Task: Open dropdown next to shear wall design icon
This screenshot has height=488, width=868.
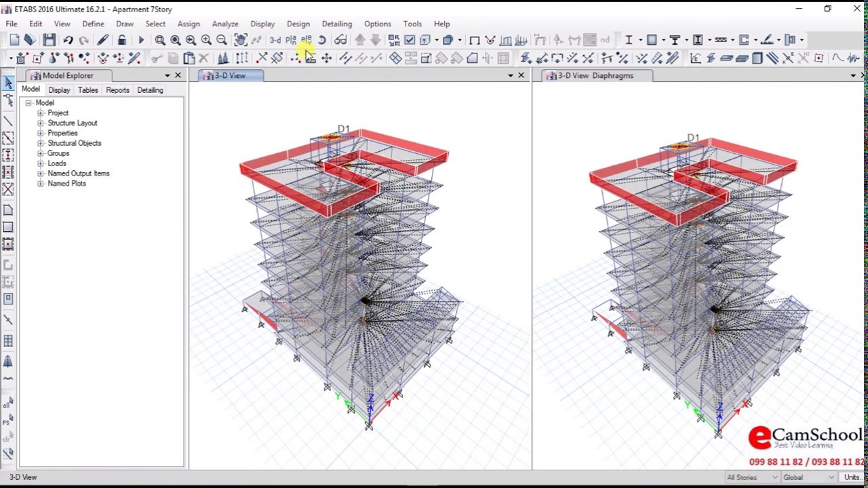Action: tap(755, 40)
